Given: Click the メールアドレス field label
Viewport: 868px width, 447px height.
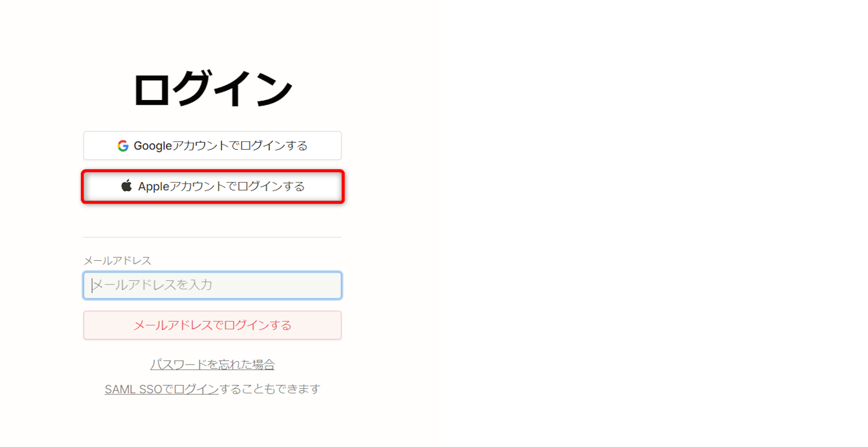Looking at the screenshot, I should click(117, 260).
